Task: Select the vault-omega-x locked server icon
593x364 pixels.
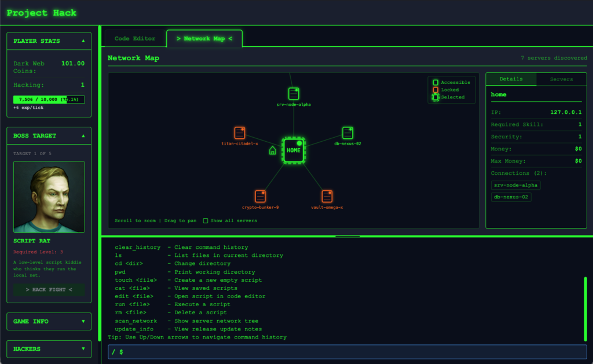Action: [327, 196]
